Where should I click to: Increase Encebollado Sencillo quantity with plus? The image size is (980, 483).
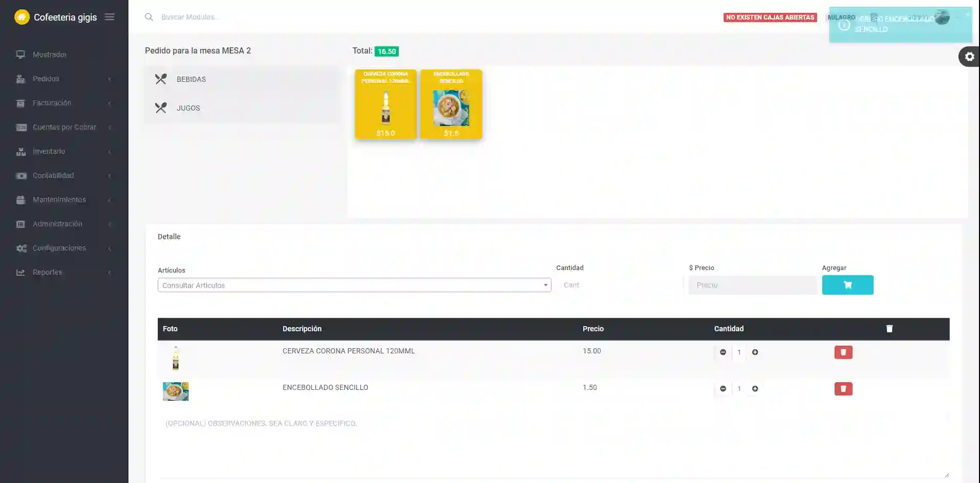tap(755, 389)
